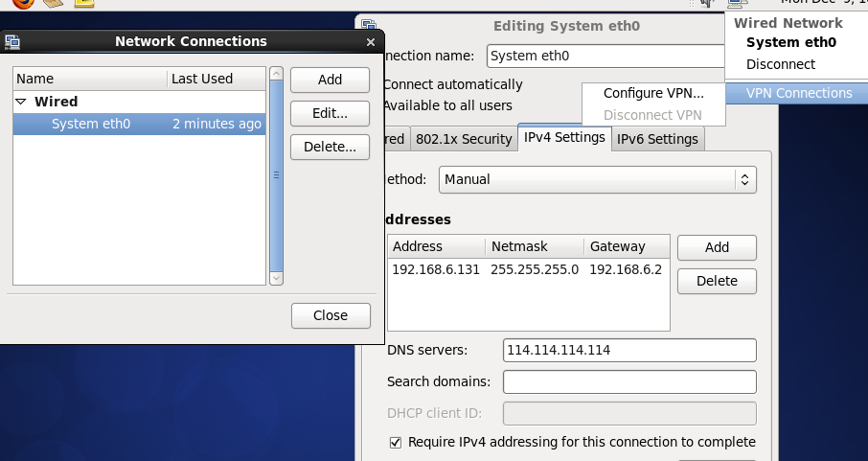This screenshot has width=868, height=461.
Task: Open the VPN Connections submenu
Action: [x=799, y=93]
